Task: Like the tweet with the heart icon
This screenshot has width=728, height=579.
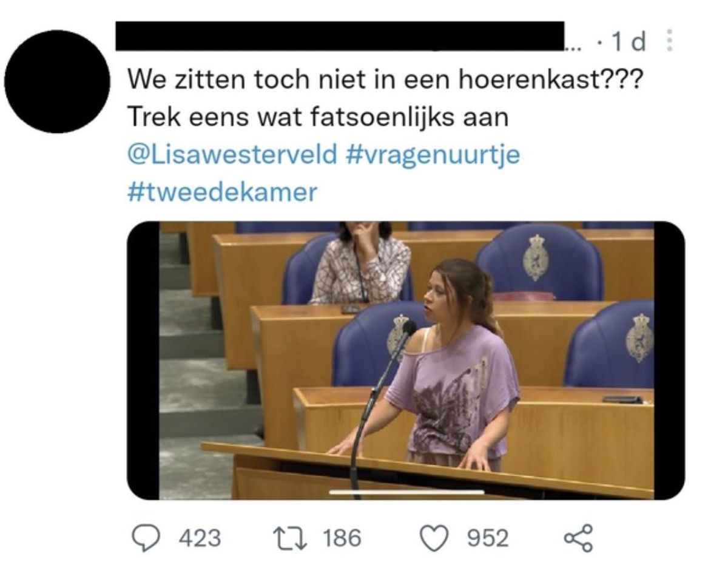Action: 436,538
